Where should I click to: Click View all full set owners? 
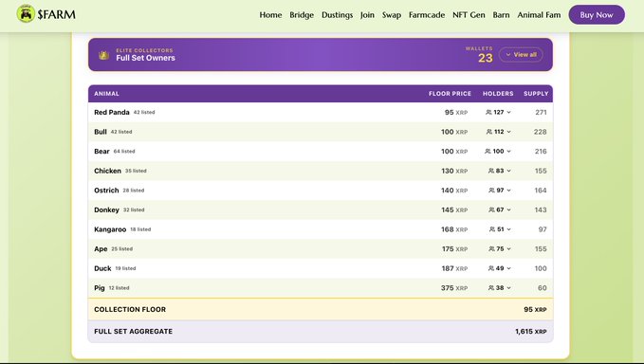tap(521, 55)
